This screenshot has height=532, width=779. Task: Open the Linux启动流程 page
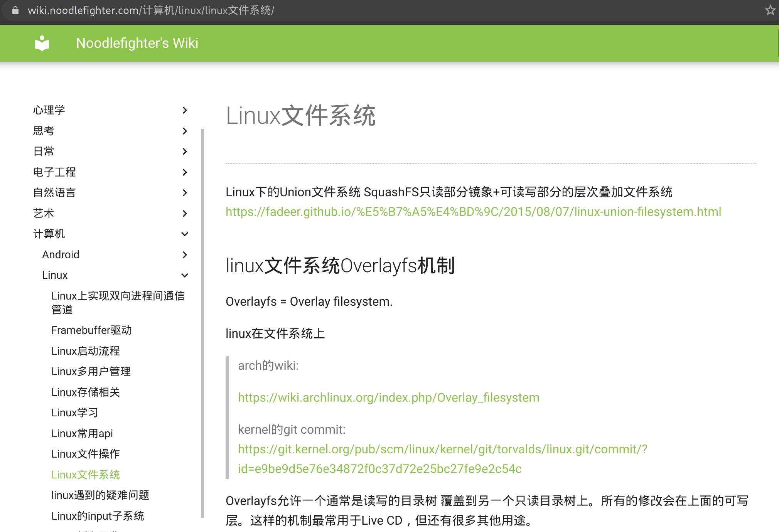click(x=86, y=351)
